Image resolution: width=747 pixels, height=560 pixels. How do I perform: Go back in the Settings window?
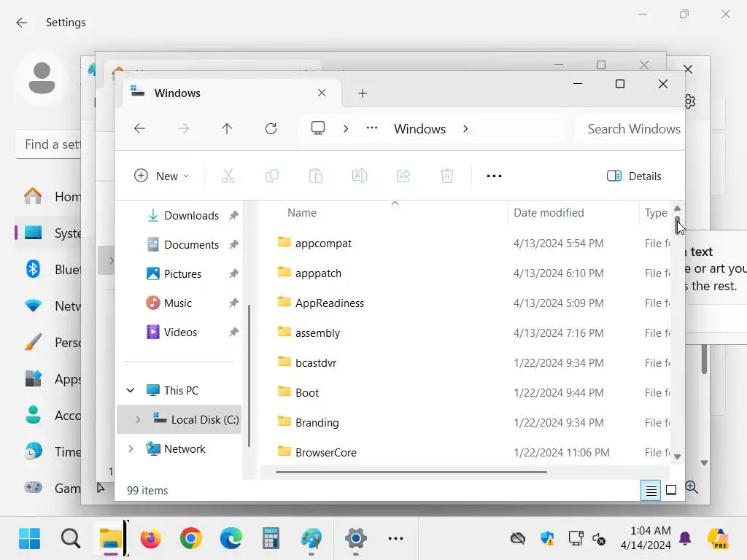21,23
